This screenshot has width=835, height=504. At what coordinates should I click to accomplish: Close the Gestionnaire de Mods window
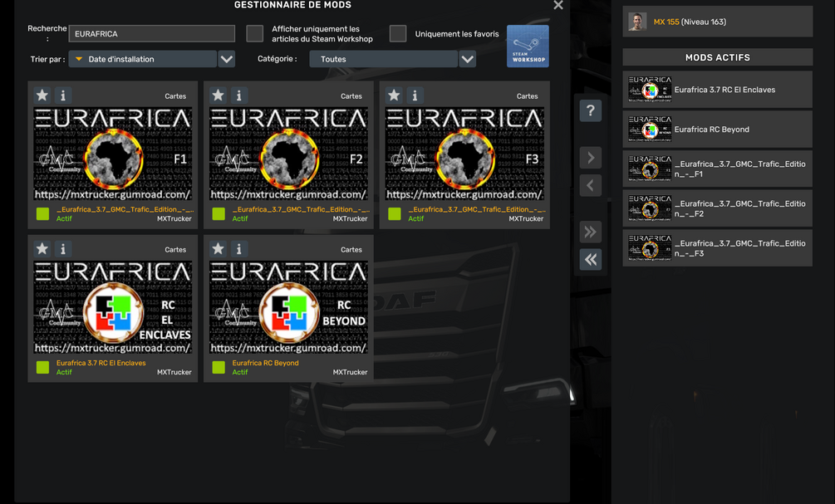pyautogui.click(x=558, y=5)
